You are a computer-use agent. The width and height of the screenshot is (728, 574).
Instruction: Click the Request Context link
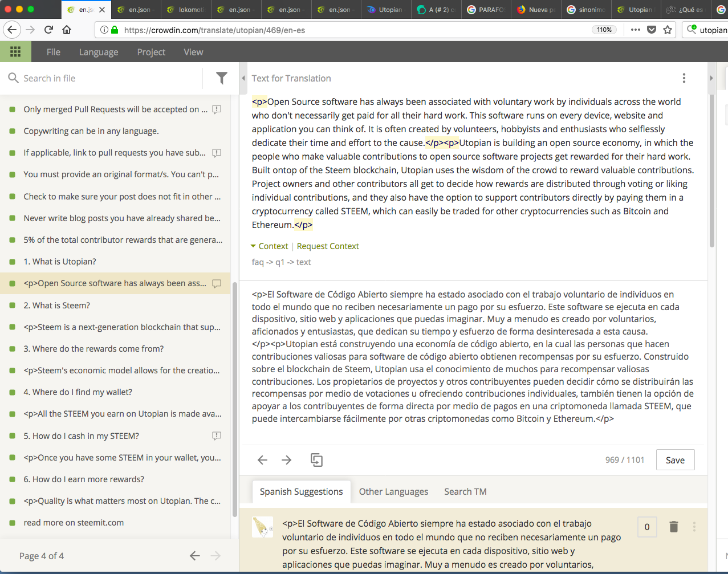328,246
